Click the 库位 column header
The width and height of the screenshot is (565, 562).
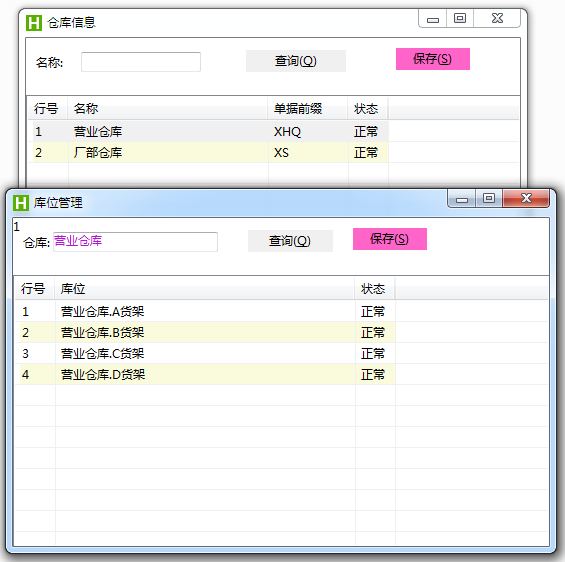tap(204, 289)
